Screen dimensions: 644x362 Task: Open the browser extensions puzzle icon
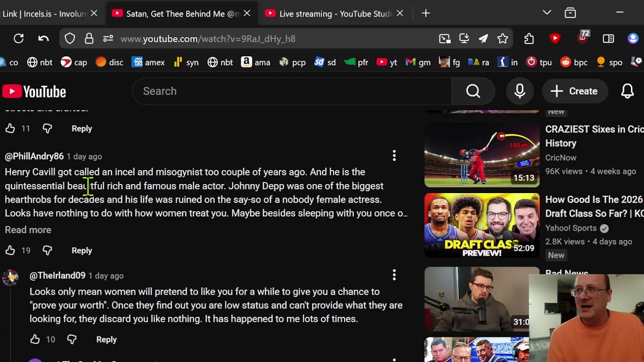tap(529, 39)
